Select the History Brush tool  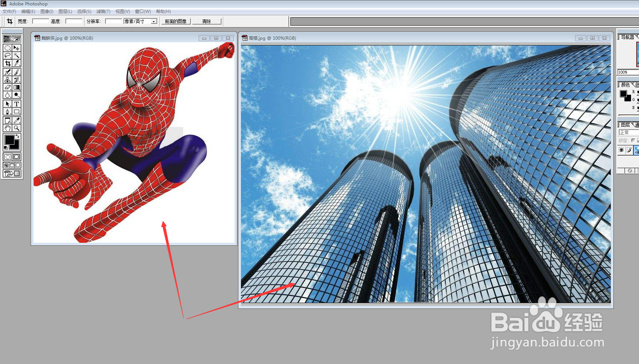pos(17,80)
